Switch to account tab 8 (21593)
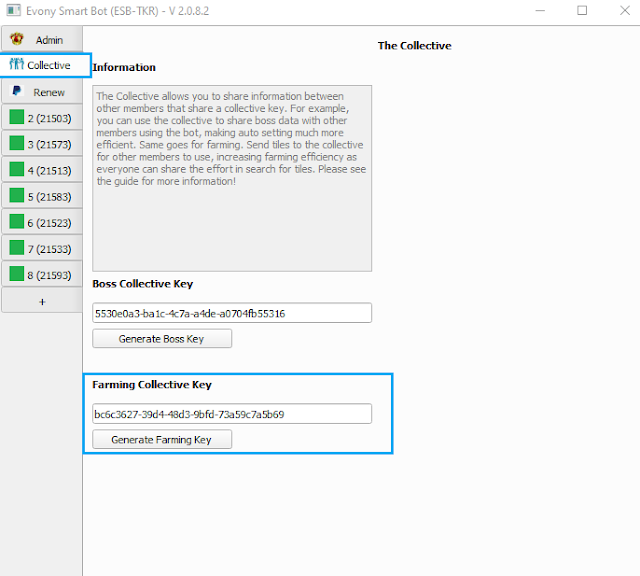This screenshot has width=640, height=576. (42, 274)
